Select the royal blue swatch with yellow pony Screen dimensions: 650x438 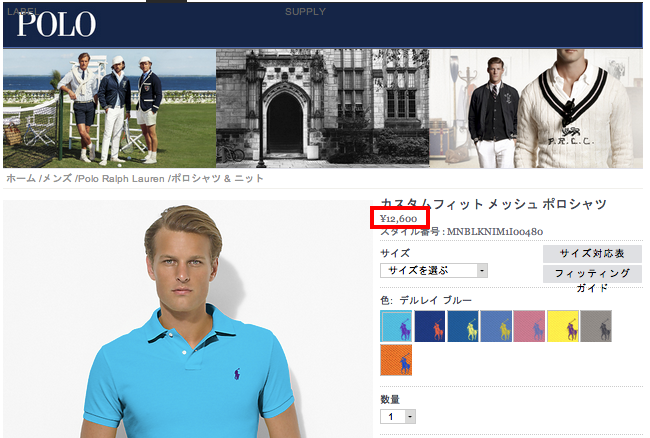(x=463, y=326)
